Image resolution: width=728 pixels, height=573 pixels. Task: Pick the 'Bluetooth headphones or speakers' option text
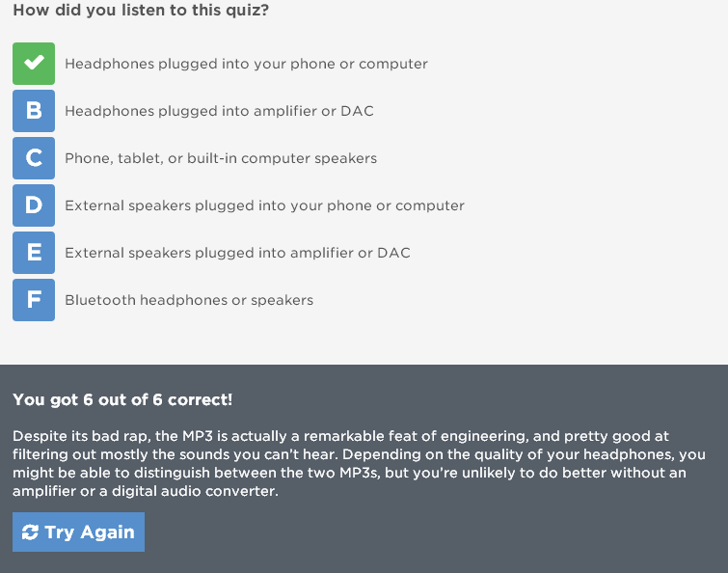coord(189,300)
